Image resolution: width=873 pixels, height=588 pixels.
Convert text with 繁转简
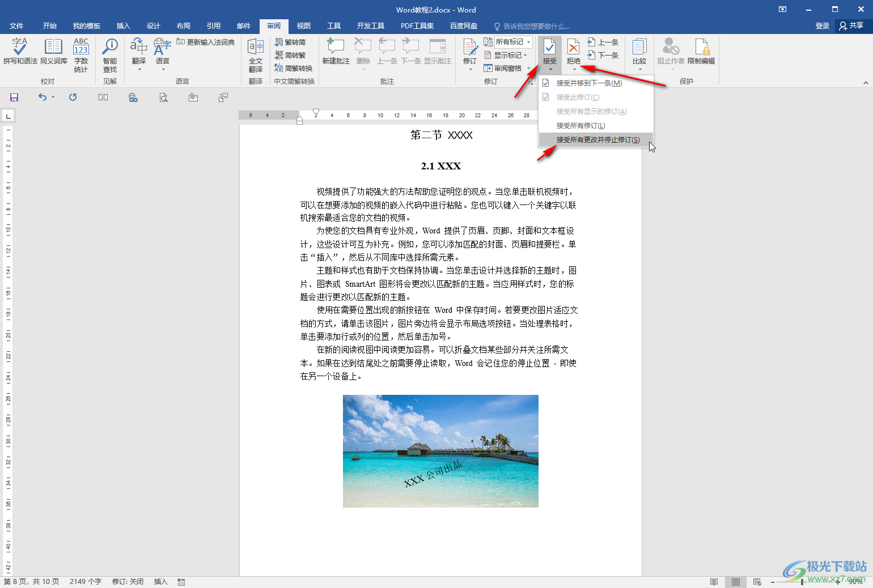(x=290, y=42)
